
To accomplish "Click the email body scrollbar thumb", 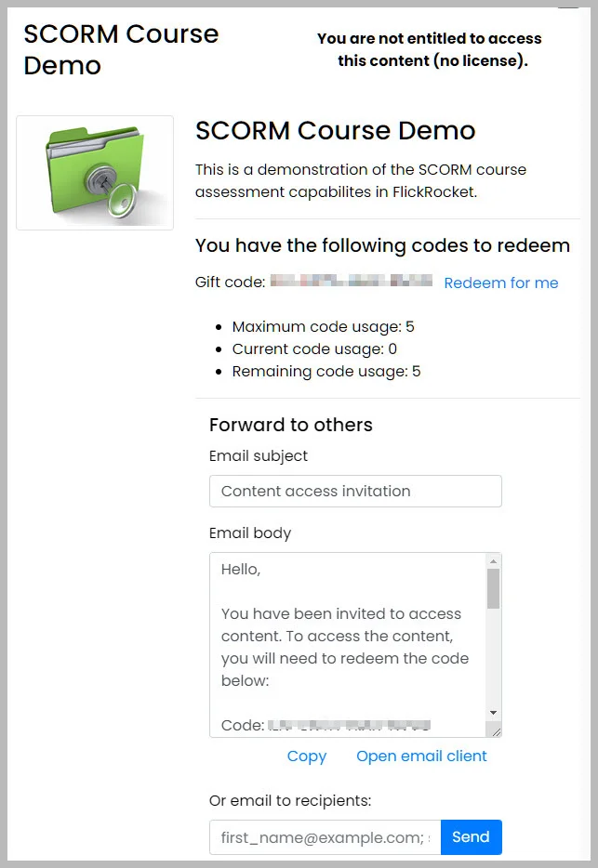I will pos(493,589).
